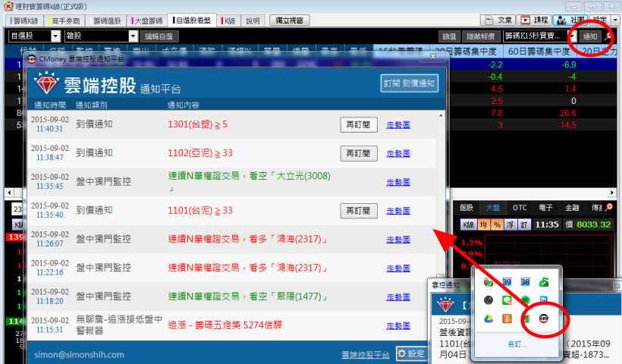Click the tray icon showing 39
622x364 pixels.
(x=507, y=282)
